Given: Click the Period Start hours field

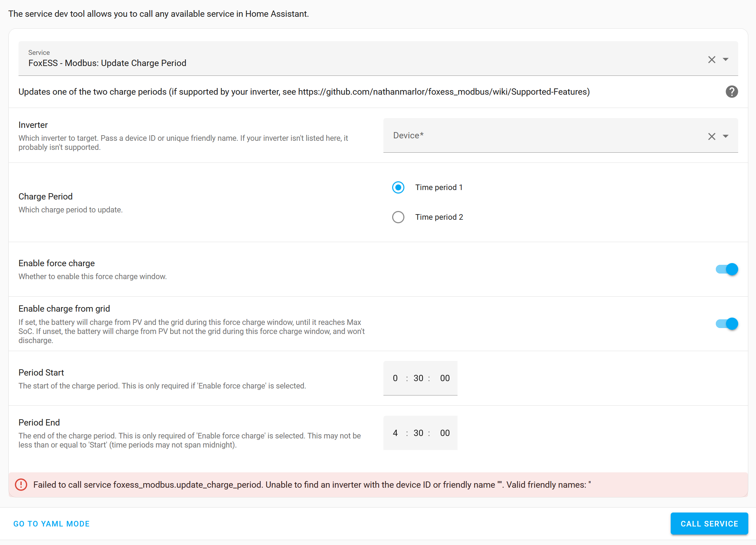Looking at the screenshot, I should pos(395,378).
